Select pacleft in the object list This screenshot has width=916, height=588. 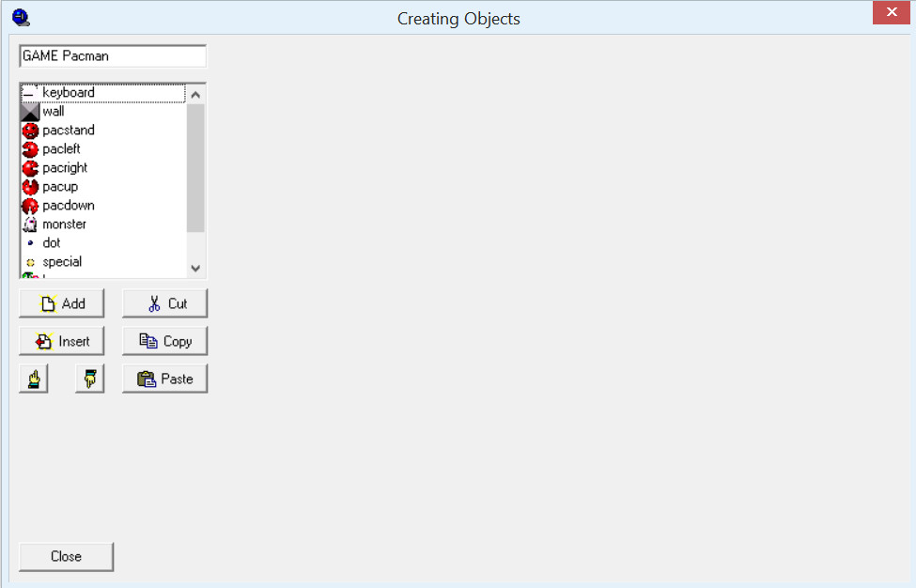(103, 149)
